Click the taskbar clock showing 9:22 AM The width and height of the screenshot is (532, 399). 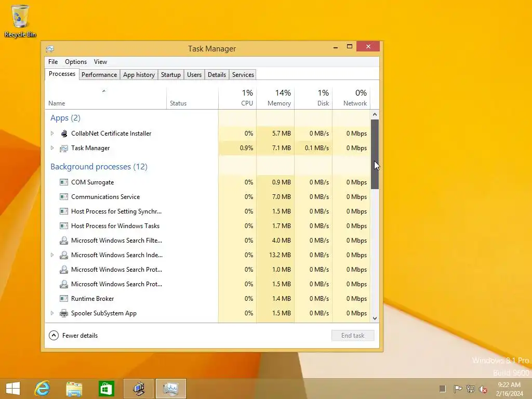[509, 389]
